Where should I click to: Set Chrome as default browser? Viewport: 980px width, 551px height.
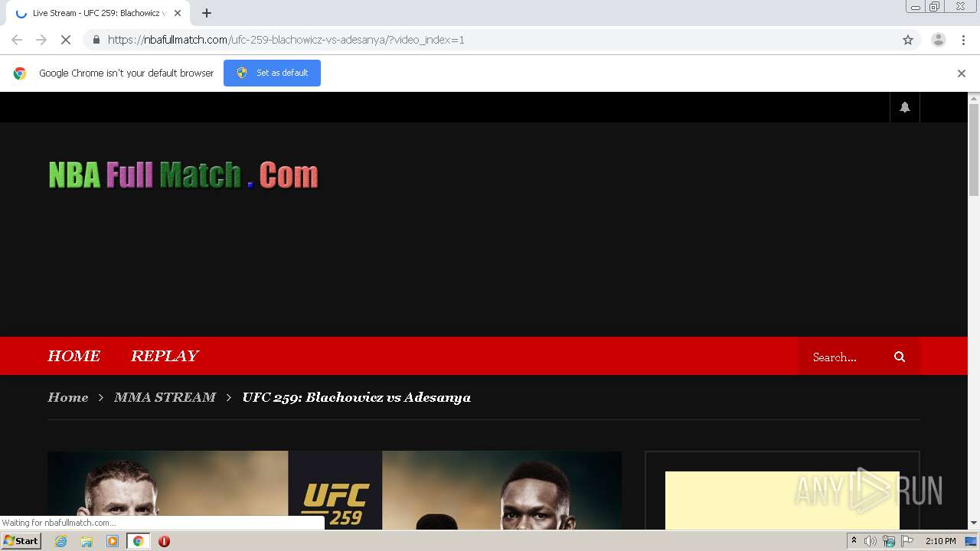(x=272, y=73)
